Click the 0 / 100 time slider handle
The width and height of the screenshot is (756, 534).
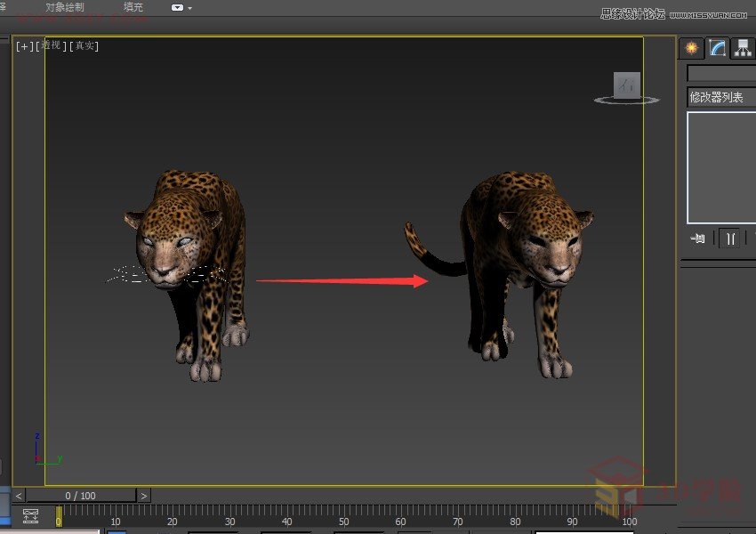[81, 495]
